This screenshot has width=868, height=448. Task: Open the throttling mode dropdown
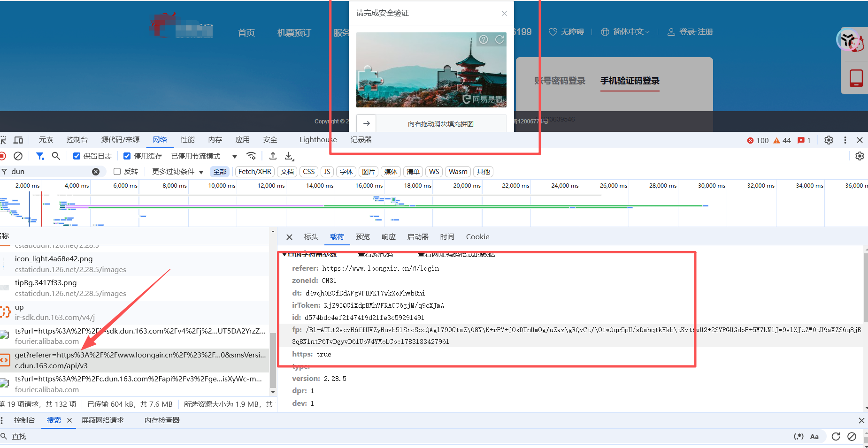(204, 156)
